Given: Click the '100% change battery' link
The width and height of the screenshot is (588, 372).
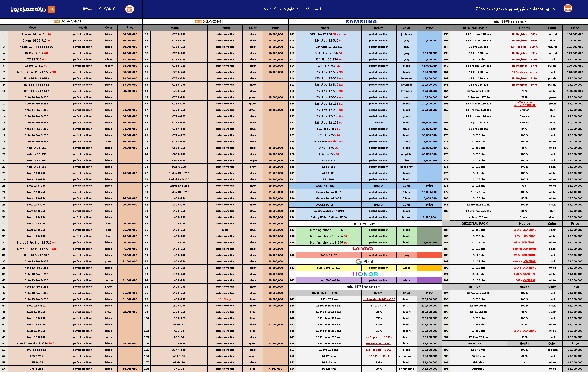Looking at the screenshot, I should pyautogui.click(x=524, y=72).
